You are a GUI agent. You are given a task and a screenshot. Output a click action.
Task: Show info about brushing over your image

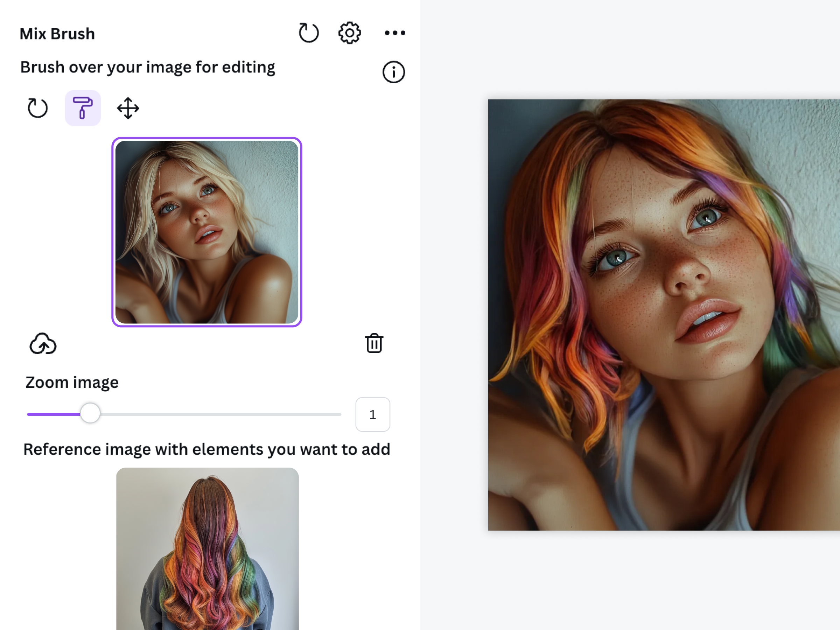[393, 72]
